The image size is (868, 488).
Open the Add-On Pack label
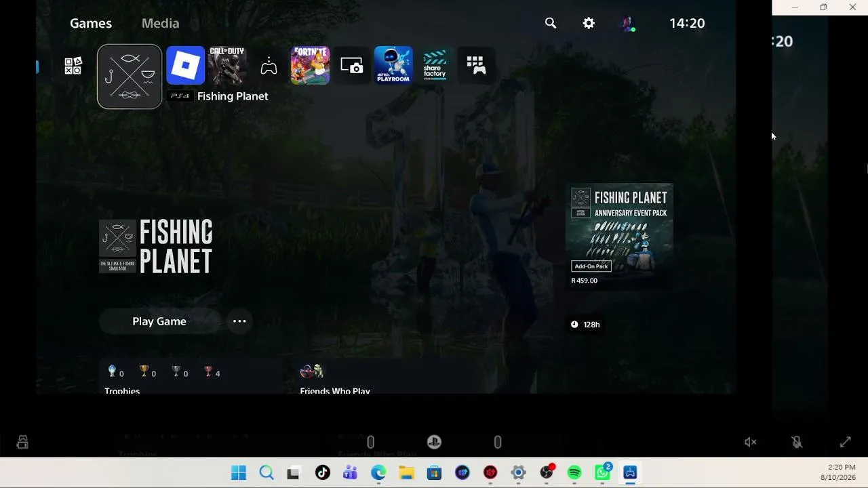[x=591, y=266]
